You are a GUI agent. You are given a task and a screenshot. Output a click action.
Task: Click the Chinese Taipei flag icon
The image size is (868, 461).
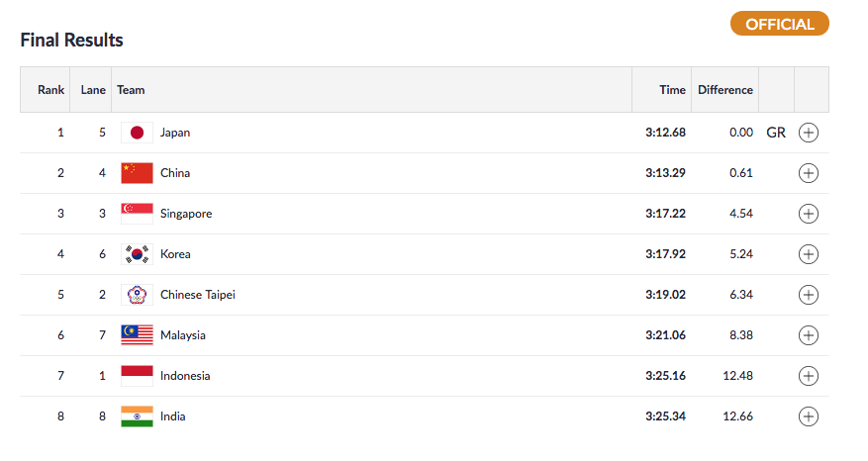tap(137, 295)
